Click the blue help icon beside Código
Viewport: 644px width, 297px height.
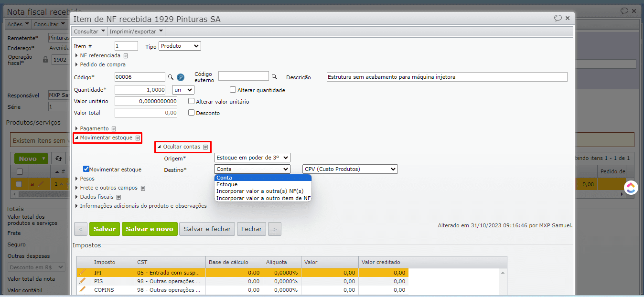181,77
